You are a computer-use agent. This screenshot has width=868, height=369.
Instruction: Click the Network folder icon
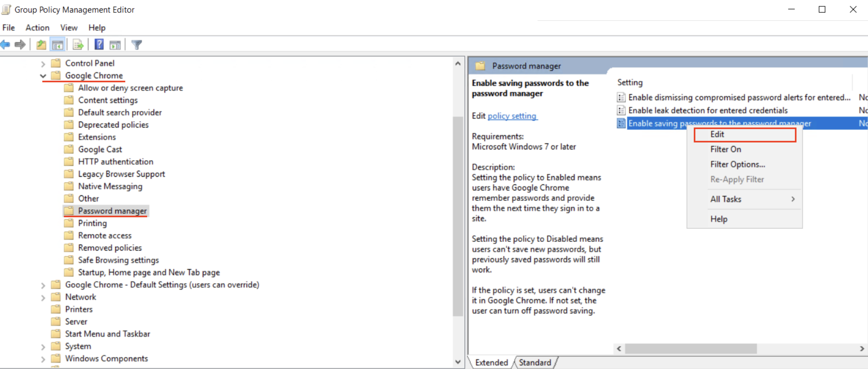[56, 297]
